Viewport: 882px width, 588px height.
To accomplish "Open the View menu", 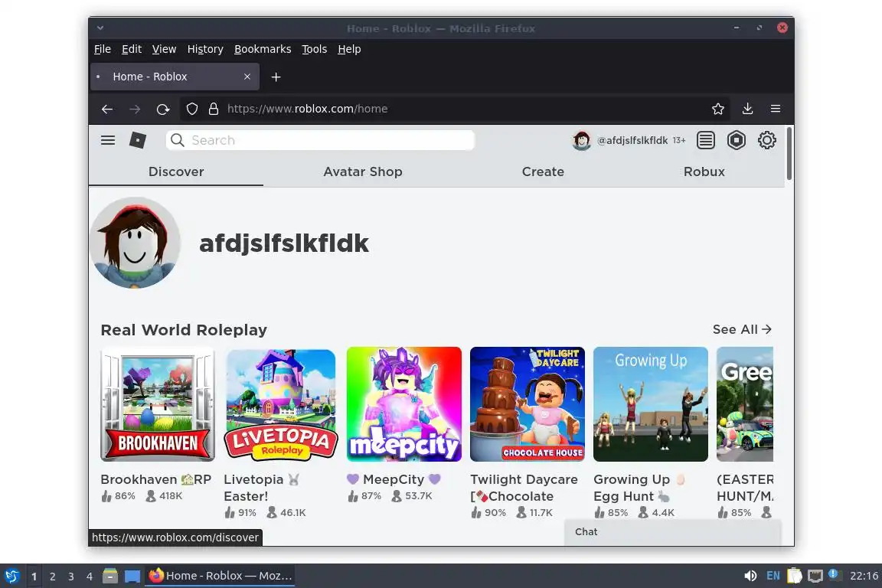I will pos(165,49).
